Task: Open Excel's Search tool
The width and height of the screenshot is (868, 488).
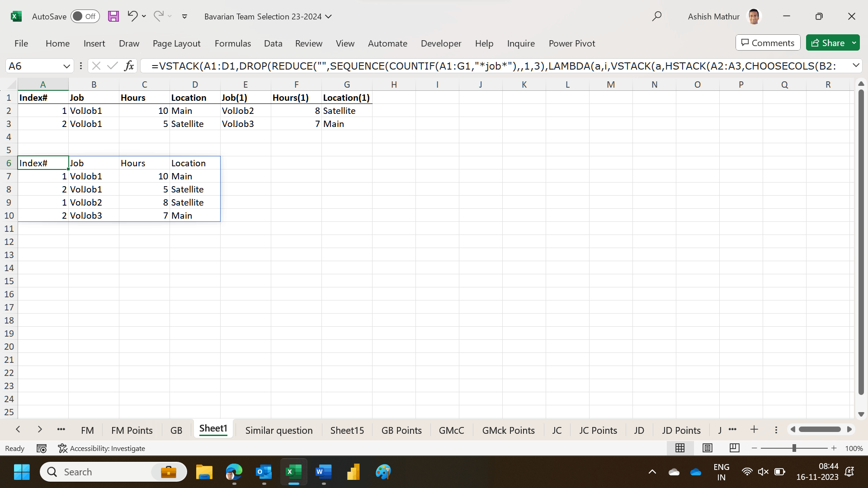Action: [657, 16]
